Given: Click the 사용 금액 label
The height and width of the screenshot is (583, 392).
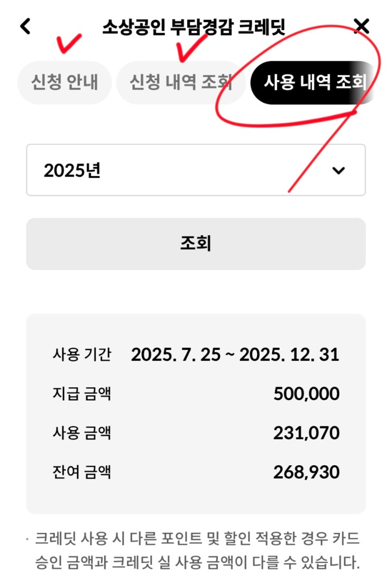Looking at the screenshot, I should point(82,433).
